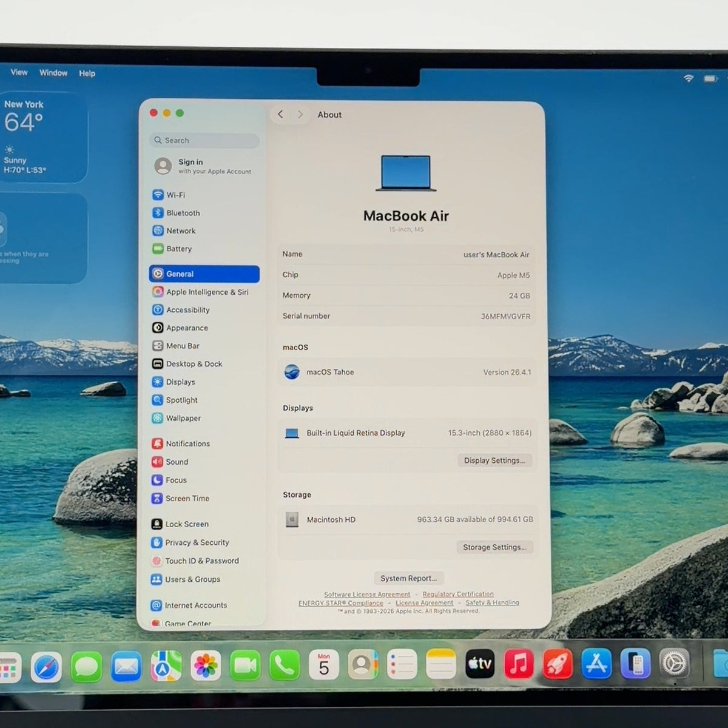Viewport: 728px width, 728px height.
Task: Open the View menu
Action: tap(19, 72)
